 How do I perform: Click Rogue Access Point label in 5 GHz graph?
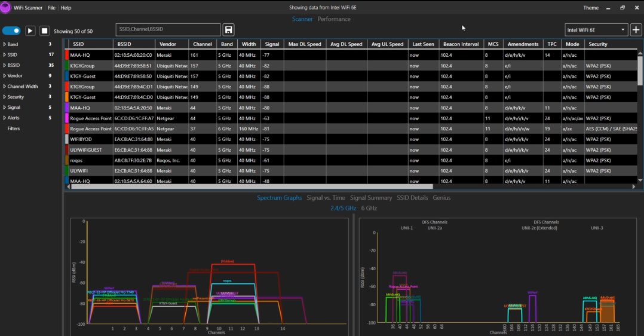coord(403,286)
